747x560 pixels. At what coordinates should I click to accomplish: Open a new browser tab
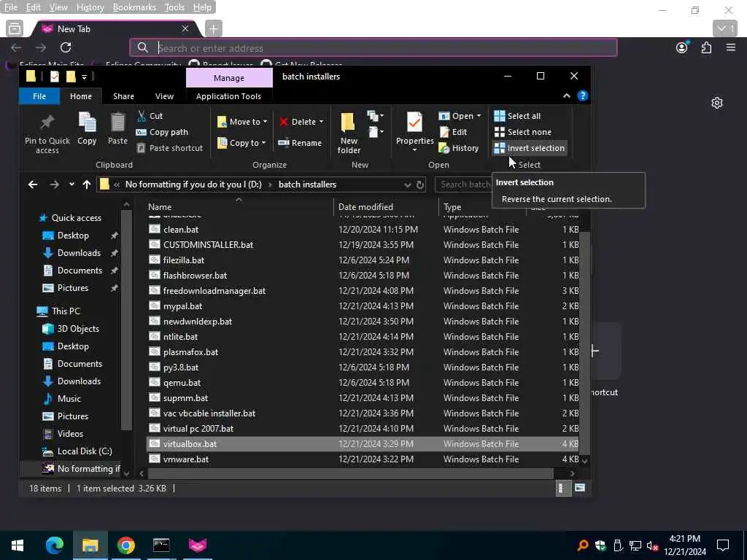click(x=213, y=28)
